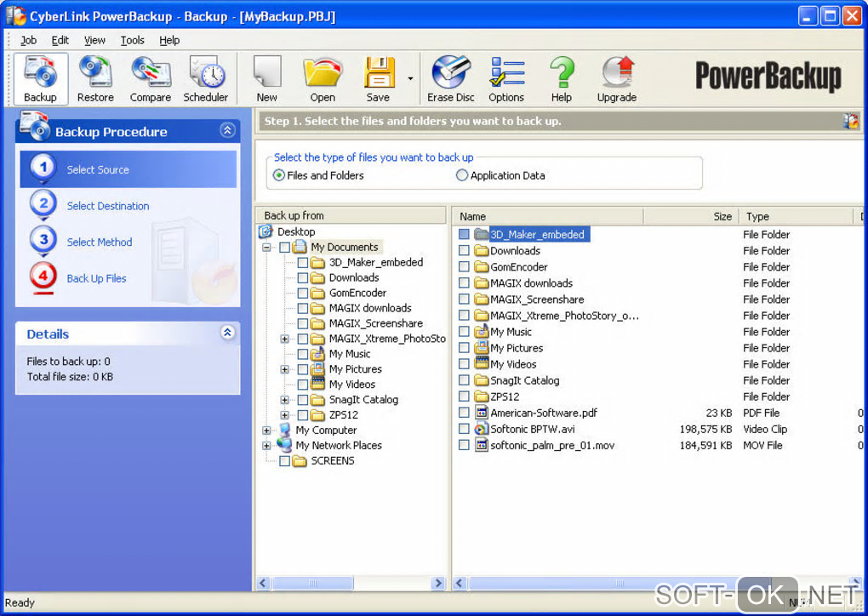Click softonic_palm_pre_01.mov file icon
868x616 pixels.
[x=482, y=445]
